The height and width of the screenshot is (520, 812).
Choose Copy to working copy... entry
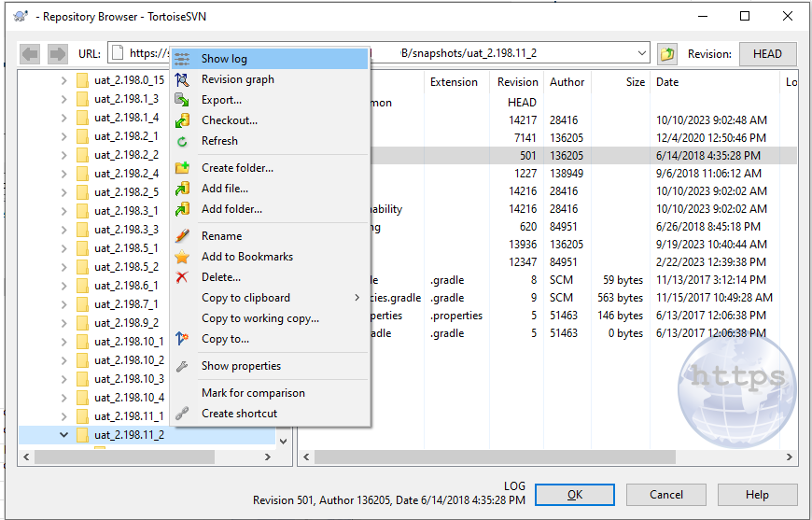pos(270,318)
